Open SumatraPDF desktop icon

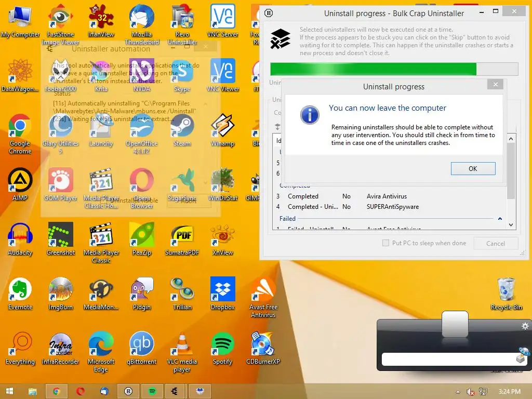(182, 239)
